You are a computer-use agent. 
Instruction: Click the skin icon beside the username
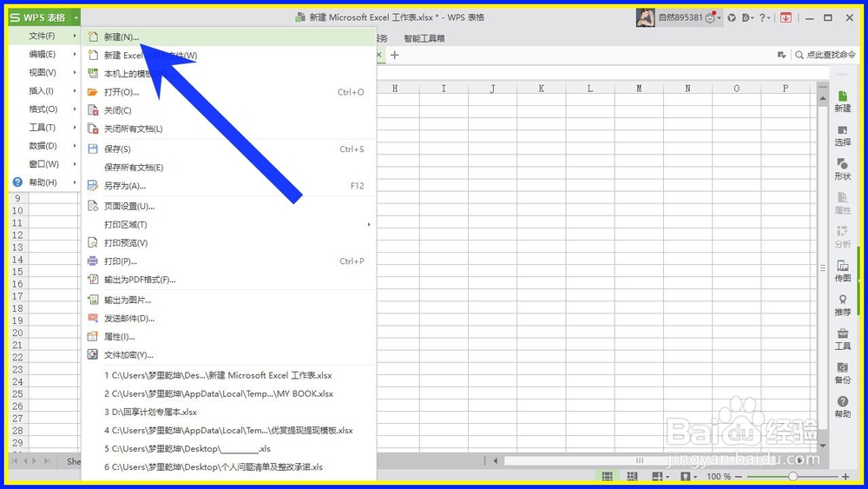point(732,17)
